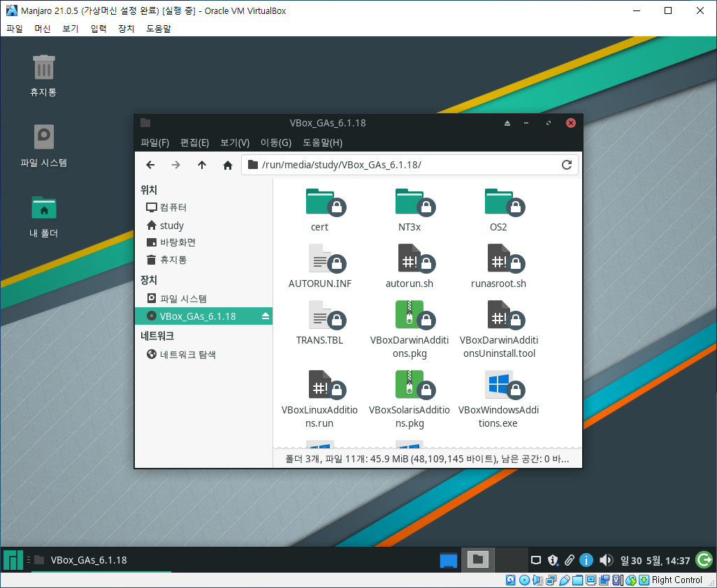717x588 pixels.
Task: Open VirtualBox 장치 menu
Action: (x=126, y=29)
